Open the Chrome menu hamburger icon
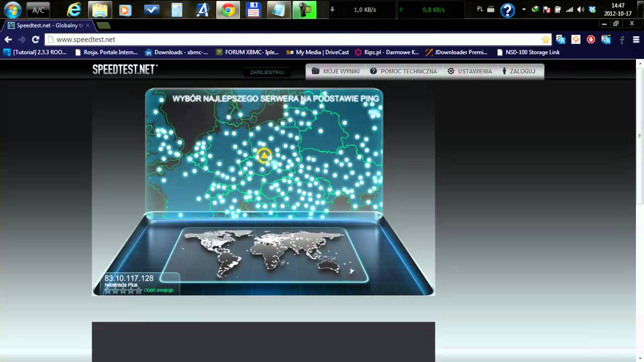 pos(636,39)
